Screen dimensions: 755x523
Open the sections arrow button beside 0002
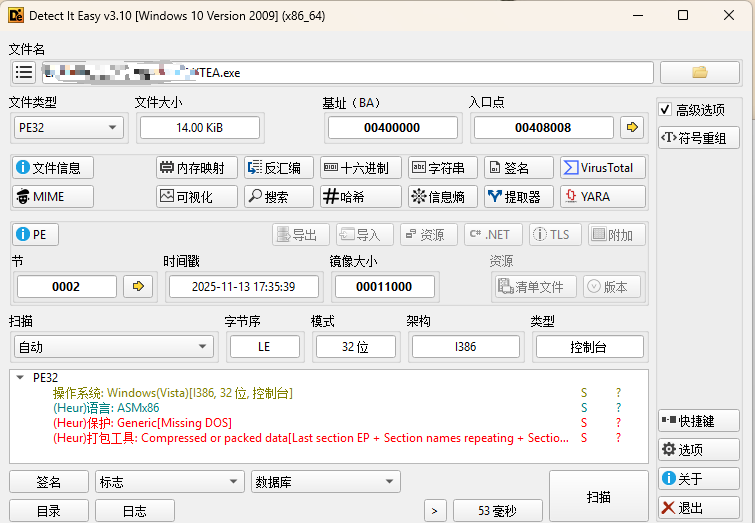click(138, 286)
